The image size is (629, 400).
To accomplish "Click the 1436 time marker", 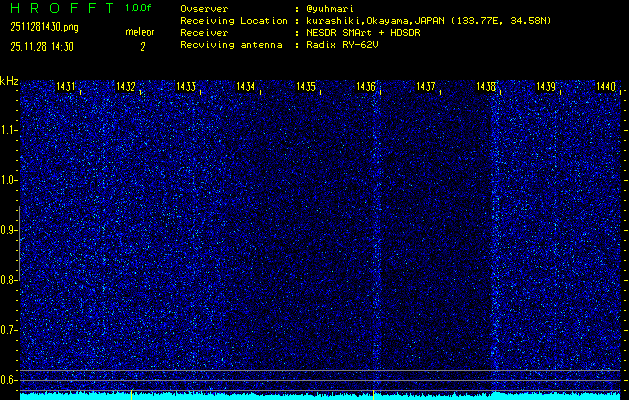I will point(366,86).
